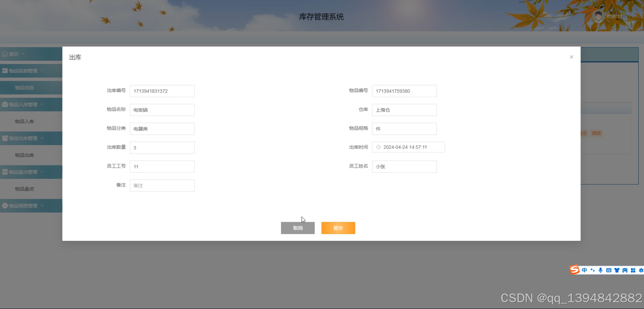Click the orange 提交 button

[338, 228]
